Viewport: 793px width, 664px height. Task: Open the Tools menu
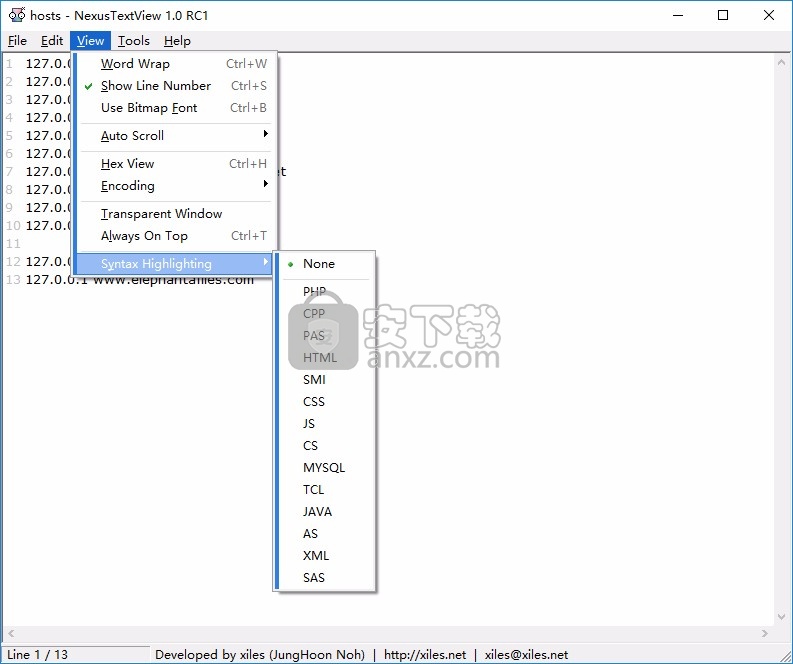click(x=134, y=41)
